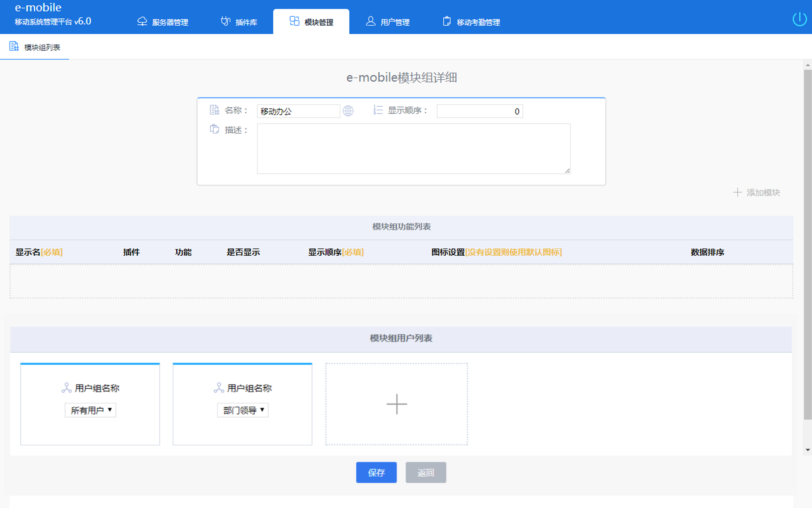The width and height of the screenshot is (812, 508).
Task: Open the 插件库 tab
Action: point(239,22)
